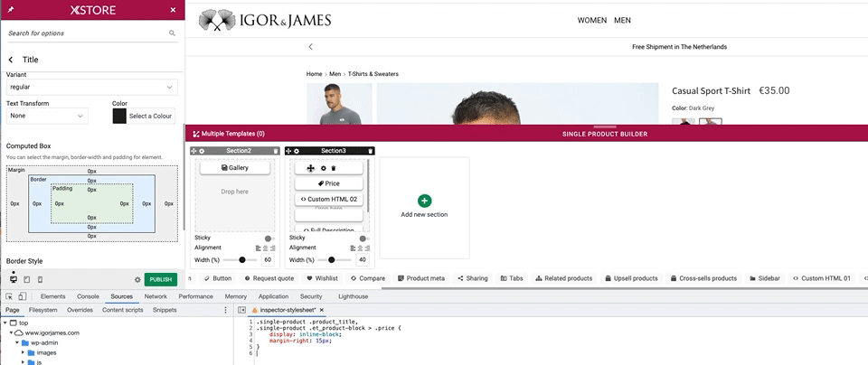The image size is (868, 365).
Task: Switch to mobile device preview
Action: 40,280
